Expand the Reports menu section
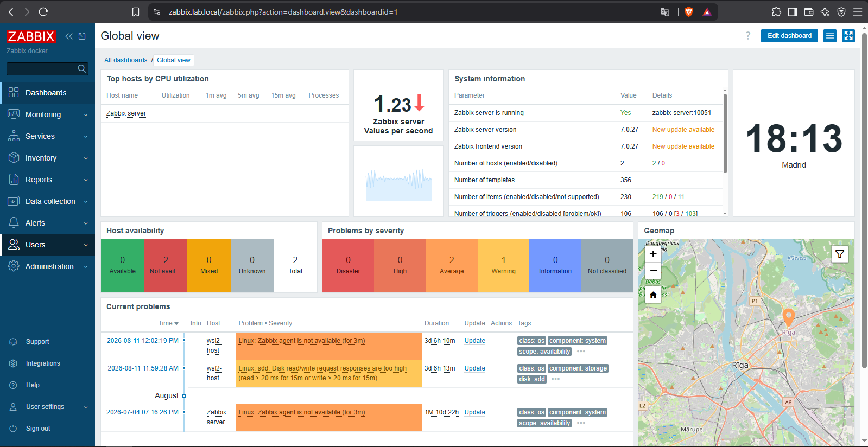The width and height of the screenshot is (868, 447). coord(47,180)
